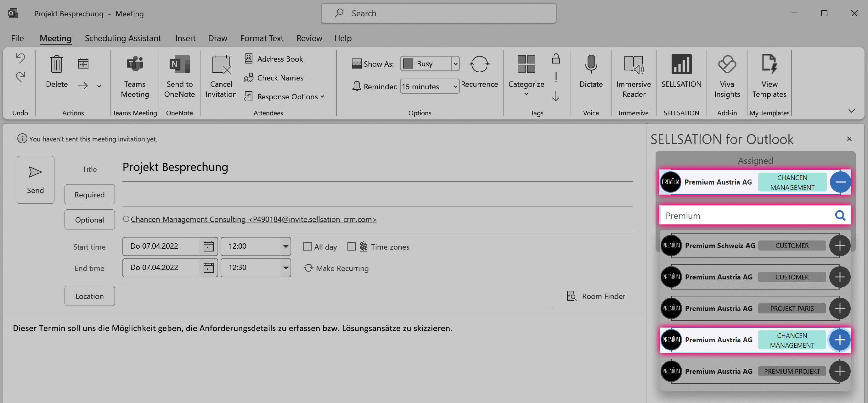Screen dimensions: 868x403
Task: Click the Outlook app icon in the title bar
Action: tap(13, 14)
